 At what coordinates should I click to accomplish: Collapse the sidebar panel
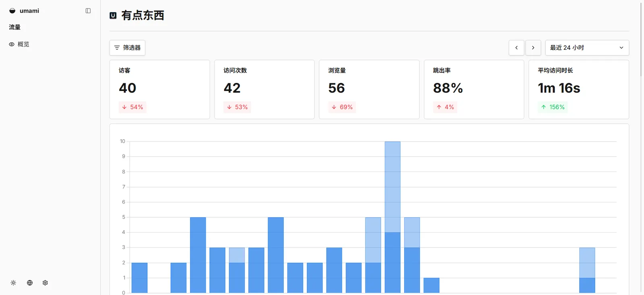click(x=88, y=11)
